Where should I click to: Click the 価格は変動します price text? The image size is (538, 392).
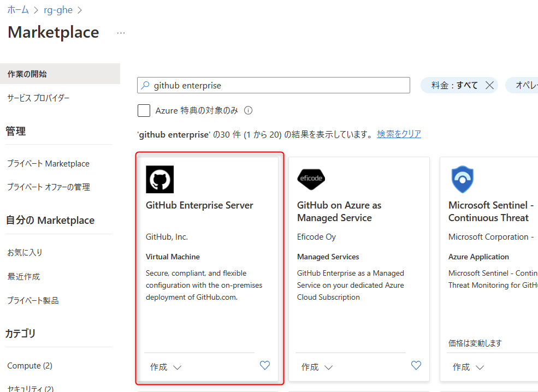point(475,343)
